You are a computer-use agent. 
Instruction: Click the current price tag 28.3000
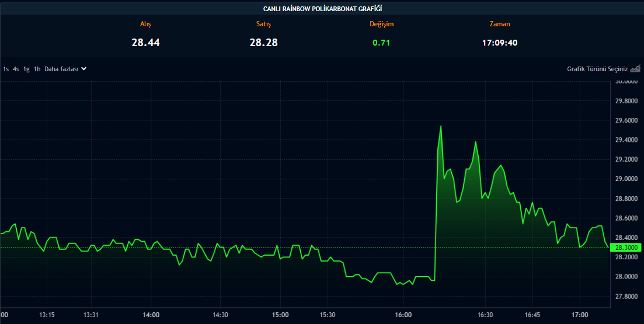point(626,248)
